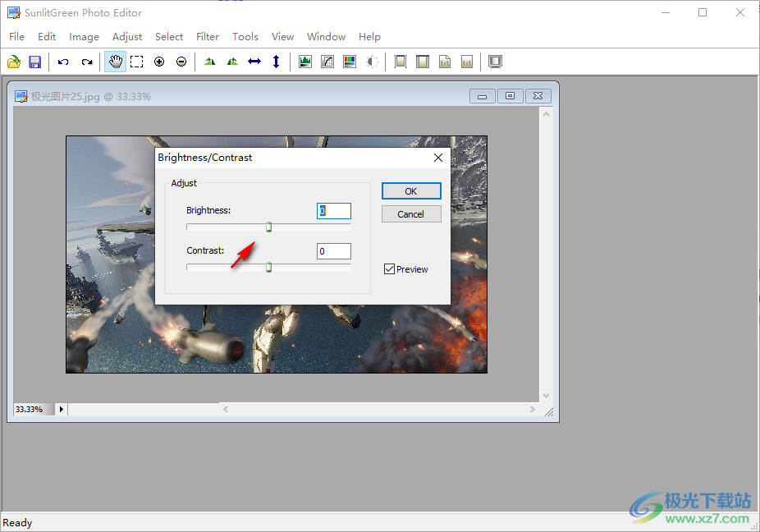This screenshot has width=760, height=532.
Task: Open the Tools menu
Action: [x=245, y=37]
